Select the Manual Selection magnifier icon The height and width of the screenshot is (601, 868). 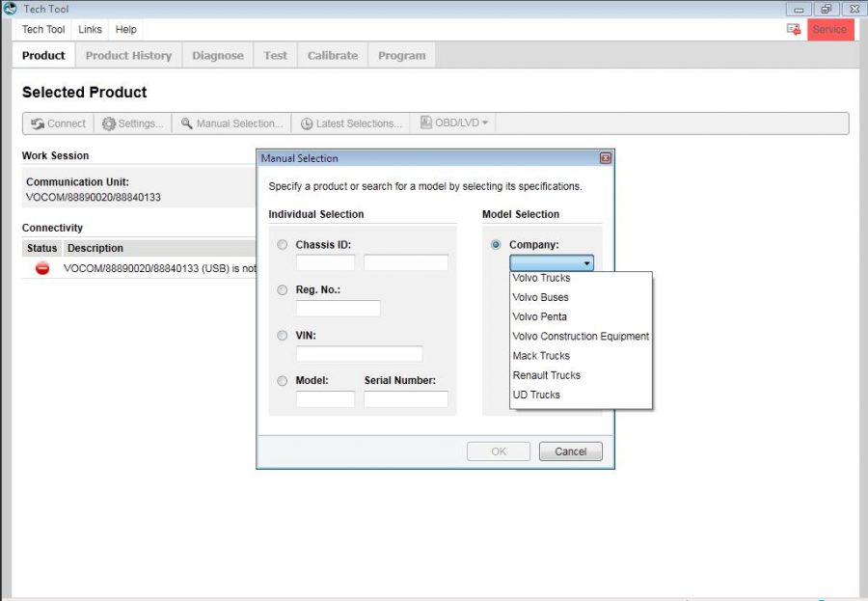tap(189, 123)
